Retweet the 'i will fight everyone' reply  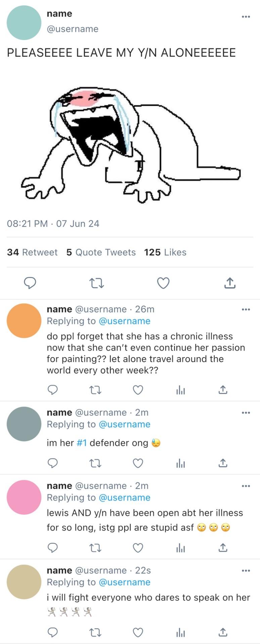[96, 633]
